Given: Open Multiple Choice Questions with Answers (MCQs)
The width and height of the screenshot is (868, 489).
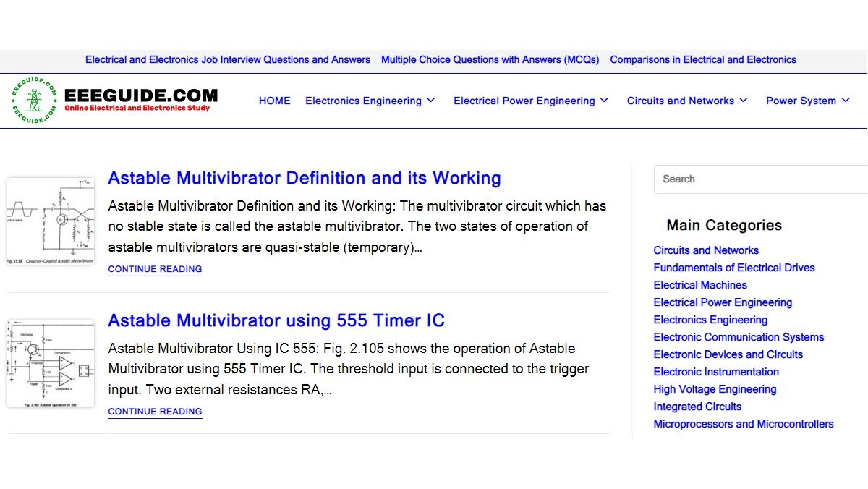Looking at the screenshot, I should click(x=490, y=60).
